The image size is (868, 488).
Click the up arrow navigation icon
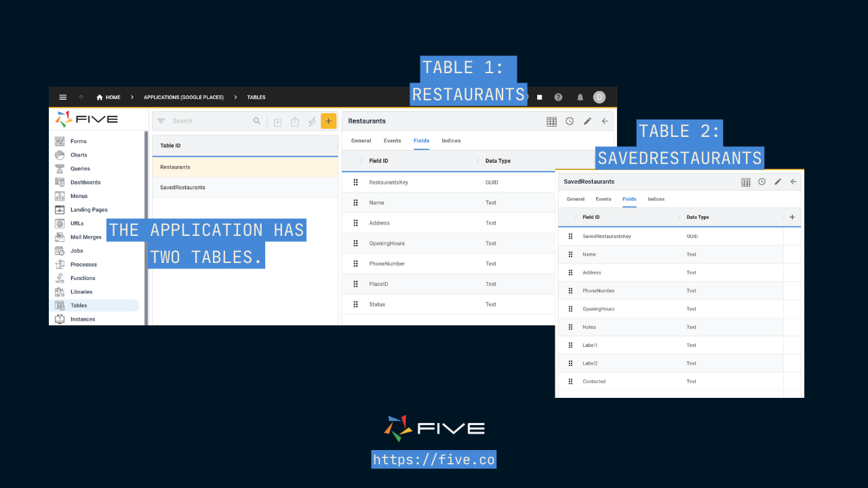[x=81, y=97]
